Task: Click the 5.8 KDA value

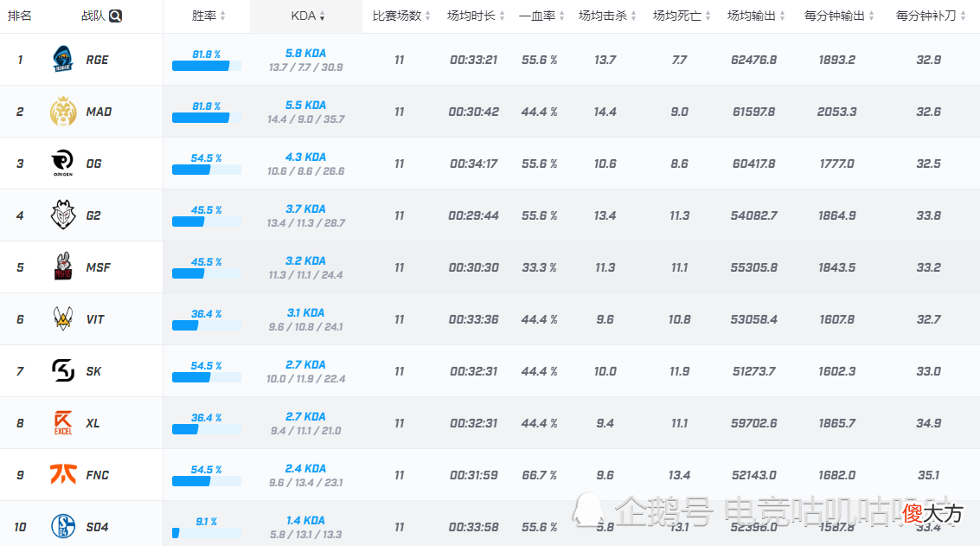Action: point(305,53)
